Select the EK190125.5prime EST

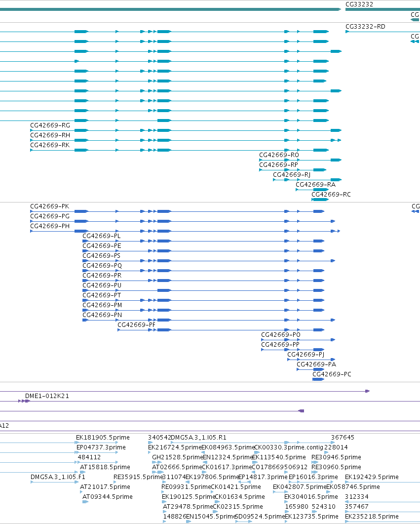pos(189,497)
